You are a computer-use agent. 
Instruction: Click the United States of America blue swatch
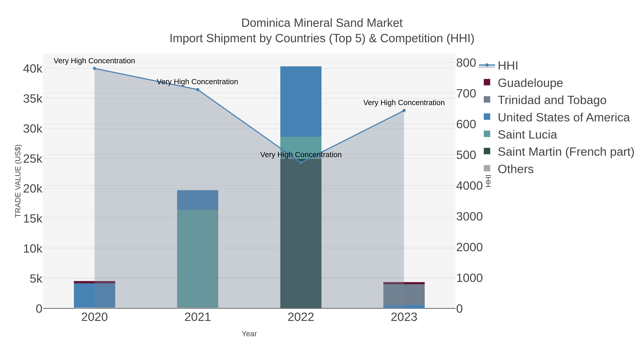point(487,117)
